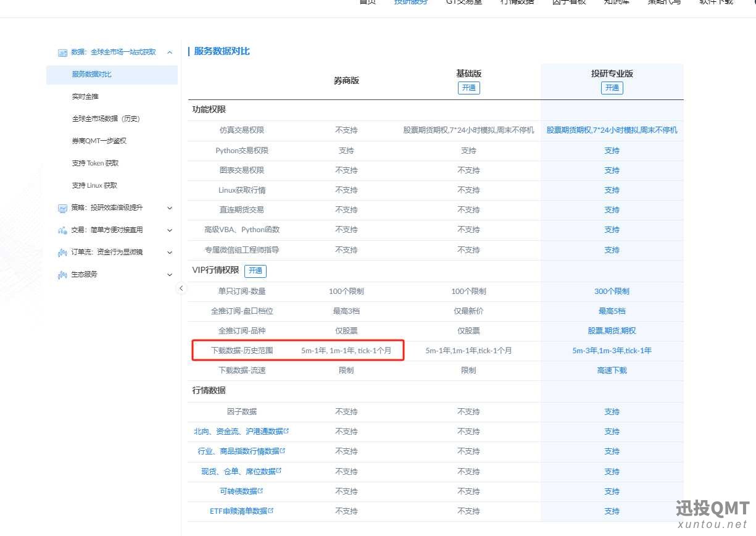Click the 全推订阅-品种 row label
Viewport: 756px width, 536px height.
(242, 330)
